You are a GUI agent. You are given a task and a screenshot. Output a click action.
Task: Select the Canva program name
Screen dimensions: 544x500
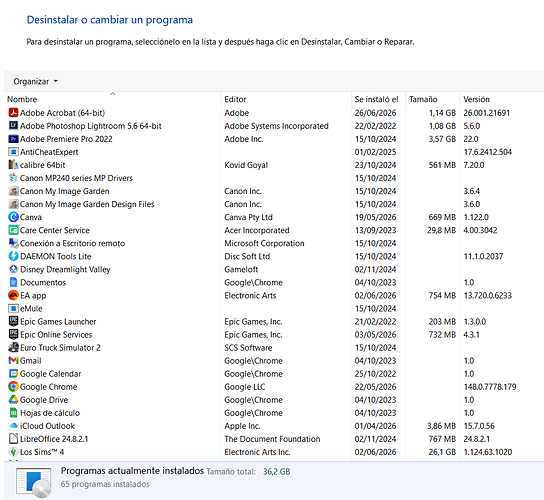[x=31, y=217]
